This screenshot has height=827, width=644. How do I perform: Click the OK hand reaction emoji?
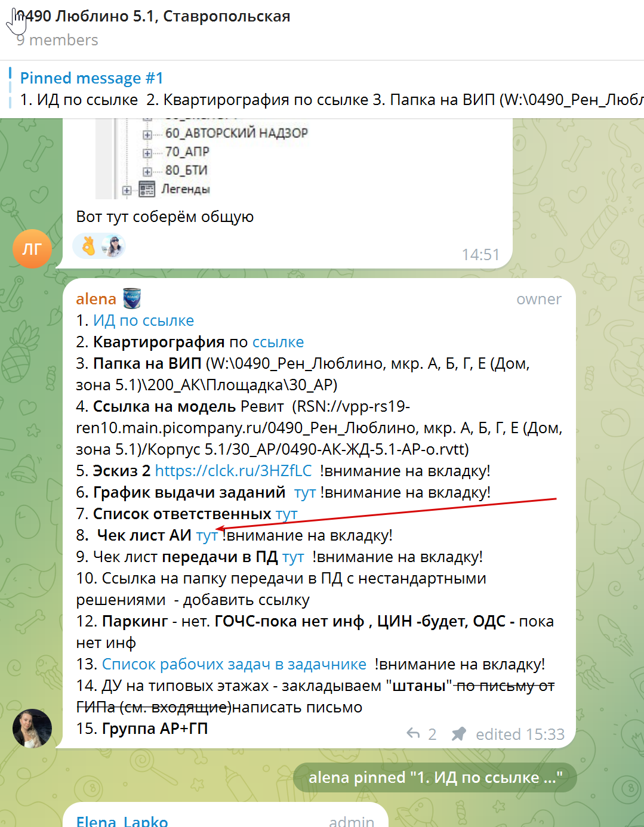[x=89, y=246]
